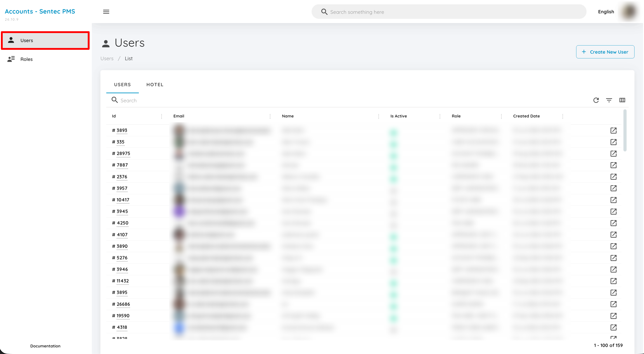Click the table vertical scrollbar
Screen dimensions: 644x354
click(x=625, y=130)
